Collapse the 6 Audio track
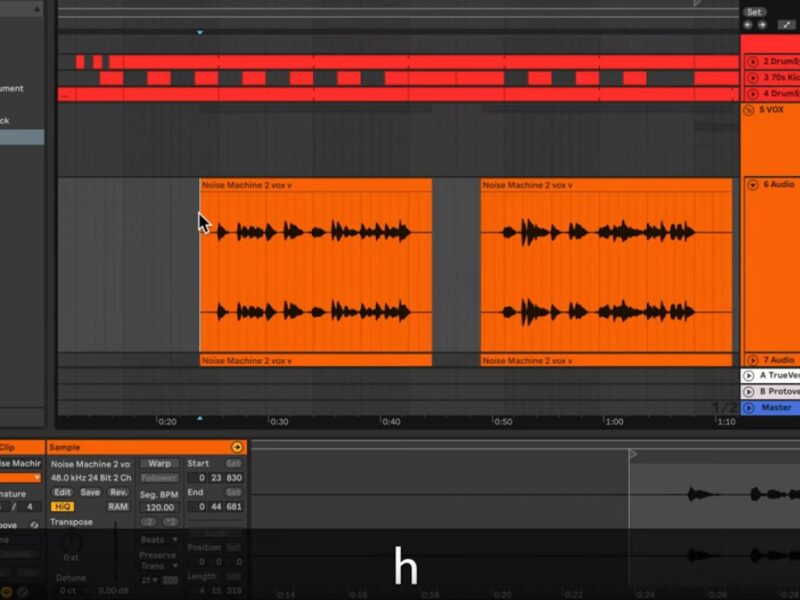 [751, 185]
